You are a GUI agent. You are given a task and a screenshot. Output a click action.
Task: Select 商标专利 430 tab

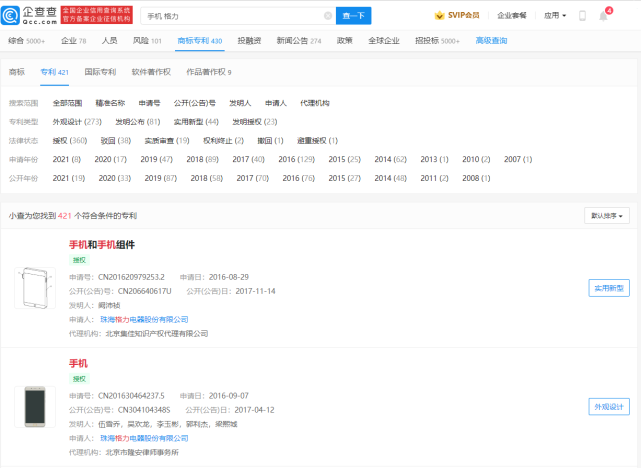[200, 40]
